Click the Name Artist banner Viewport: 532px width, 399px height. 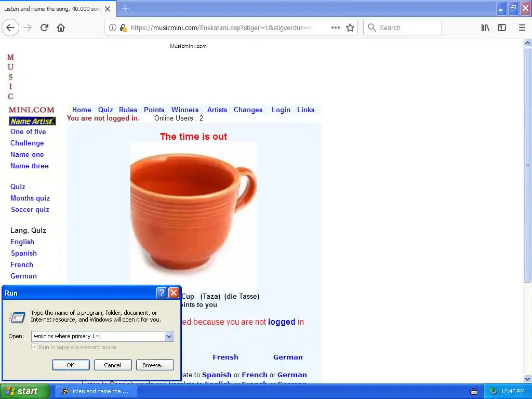pyautogui.click(x=32, y=121)
